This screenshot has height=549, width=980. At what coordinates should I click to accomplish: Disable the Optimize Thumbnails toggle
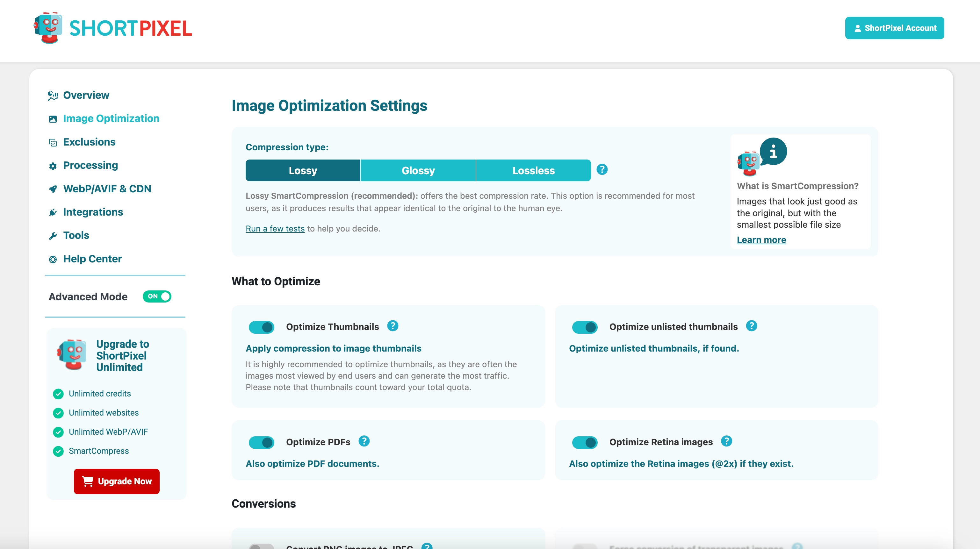(x=261, y=327)
